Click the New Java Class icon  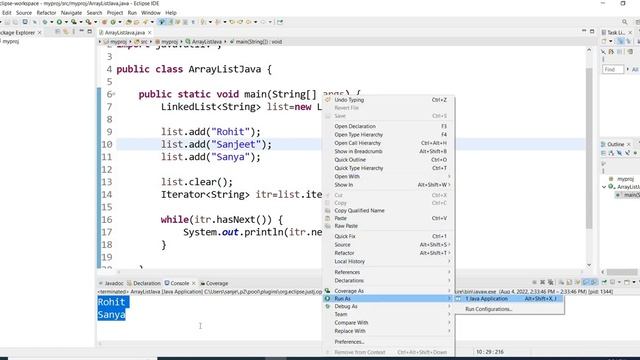pos(113,22)
